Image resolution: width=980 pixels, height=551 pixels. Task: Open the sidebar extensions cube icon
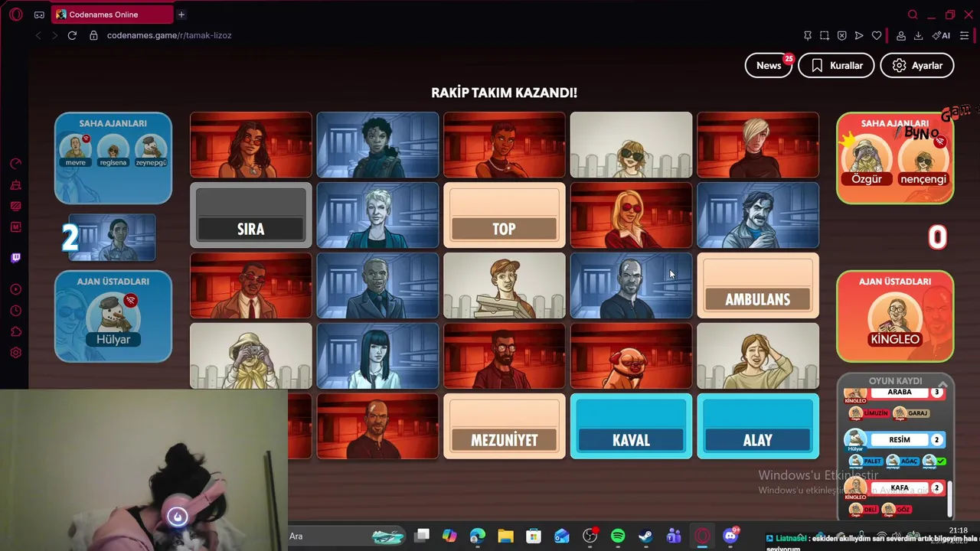(15, 332)
